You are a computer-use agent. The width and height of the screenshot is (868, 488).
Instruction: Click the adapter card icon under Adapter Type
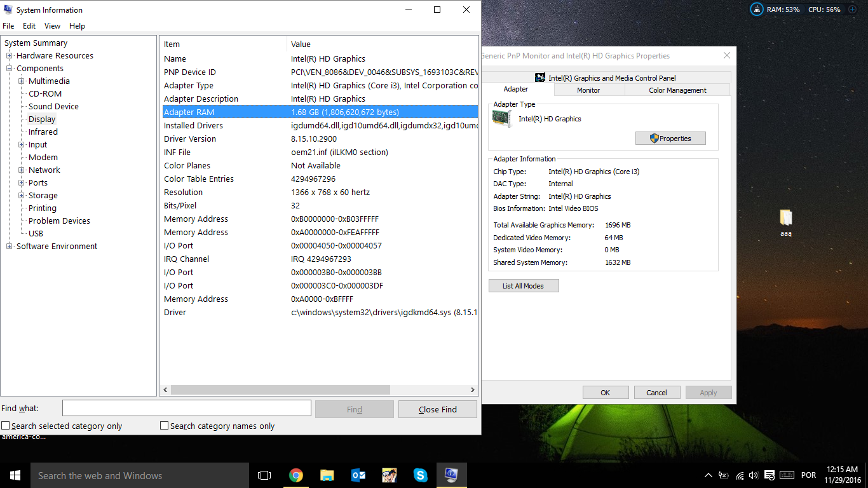point(502,119)
